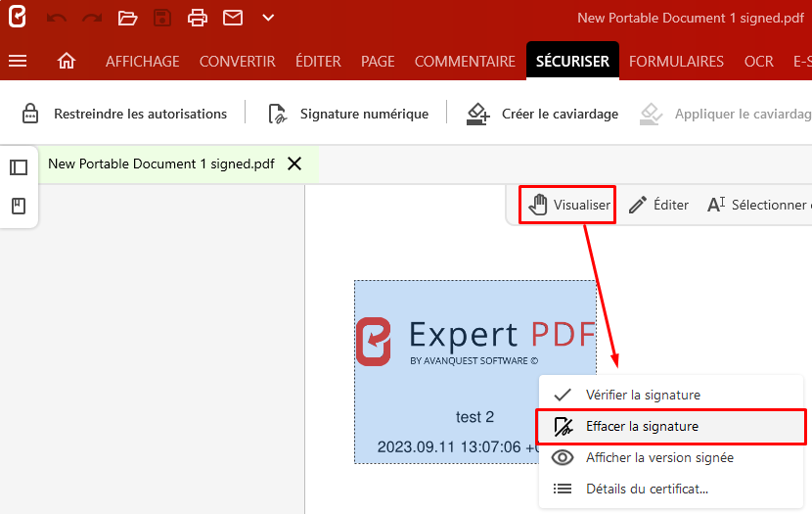
Task: Click the Créer le caviardage marker icon
Action: pos(477,114)
